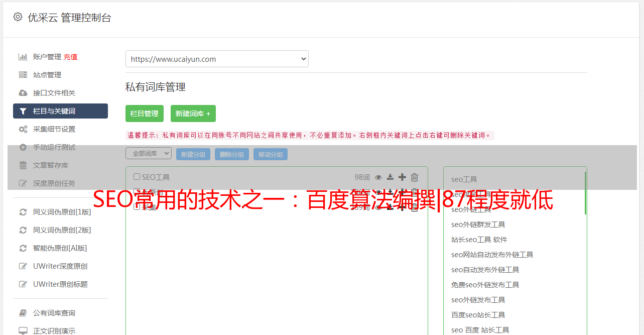Click the '98词' count in SEO工具 row
Screen dimensions: 644x335
pyautogui.click(x=362, y=177)
